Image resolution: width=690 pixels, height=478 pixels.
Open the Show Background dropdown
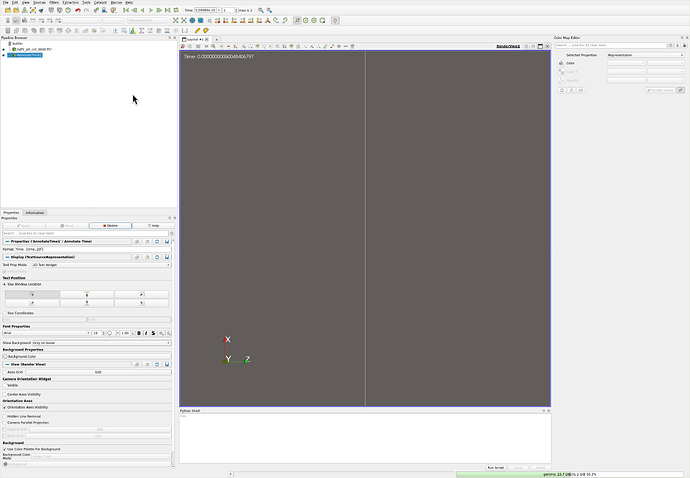101,343
